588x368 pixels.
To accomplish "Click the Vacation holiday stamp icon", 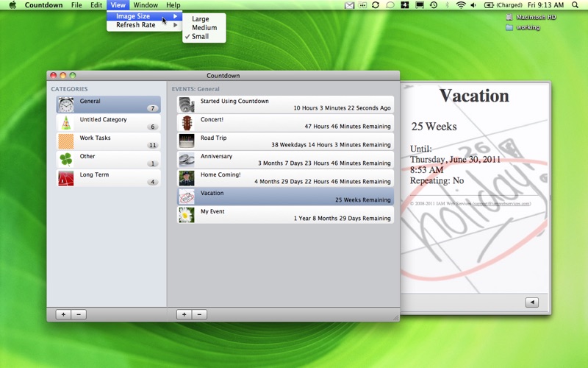I will click(187, 197).
